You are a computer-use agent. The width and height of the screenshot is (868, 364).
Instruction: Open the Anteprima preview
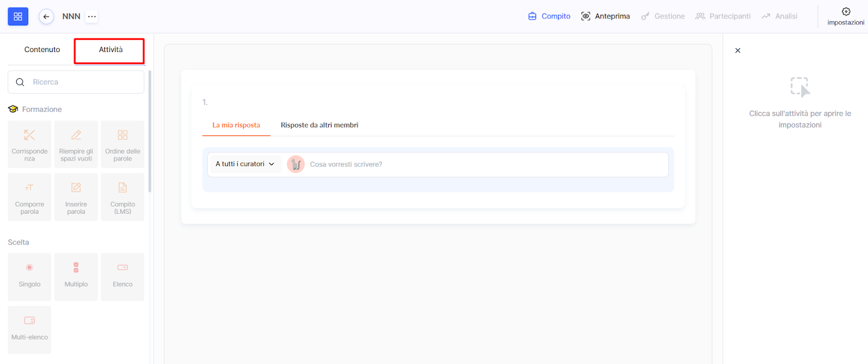click(x=605, y=16)
